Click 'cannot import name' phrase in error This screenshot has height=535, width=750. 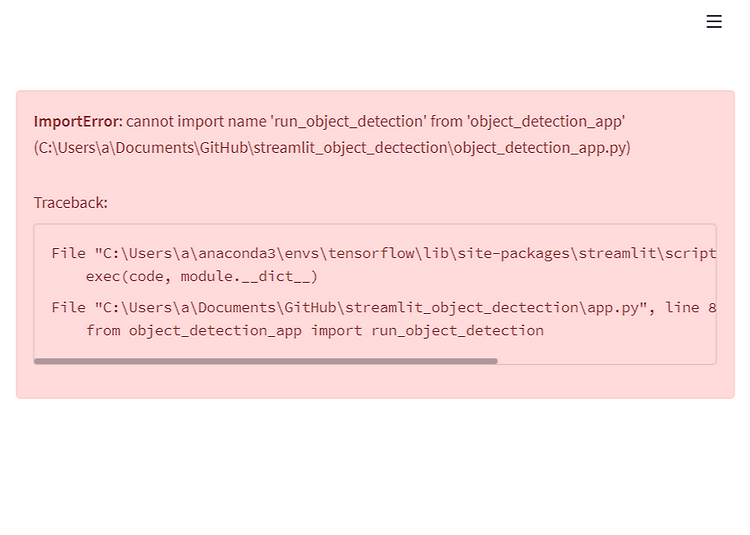(x=198, y=121)
